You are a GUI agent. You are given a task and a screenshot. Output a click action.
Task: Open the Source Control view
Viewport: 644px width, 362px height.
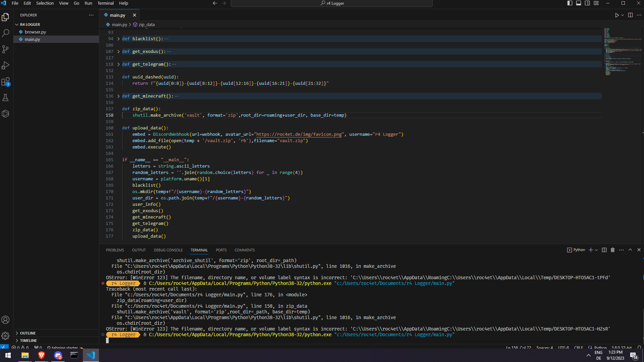[x=5, y=49]
